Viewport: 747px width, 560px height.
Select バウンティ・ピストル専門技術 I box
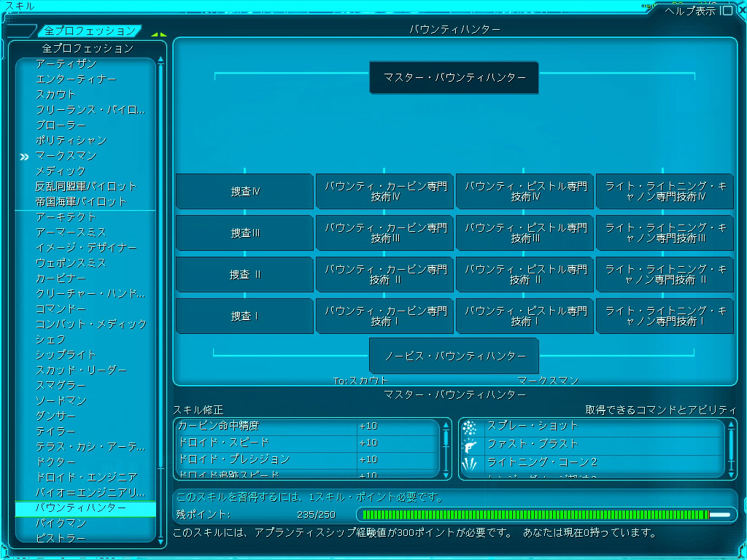click(x=525, y=316)
